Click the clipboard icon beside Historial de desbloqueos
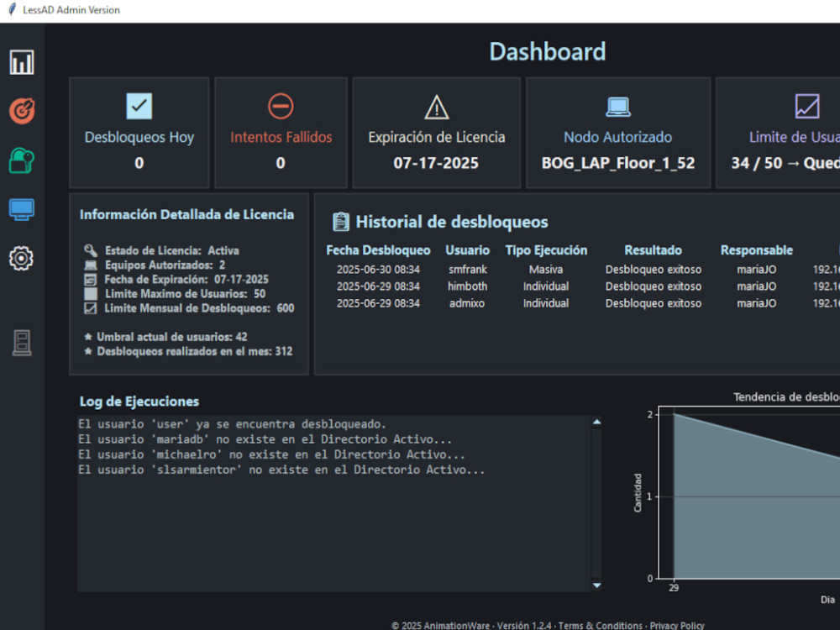 tap(341, 222)
